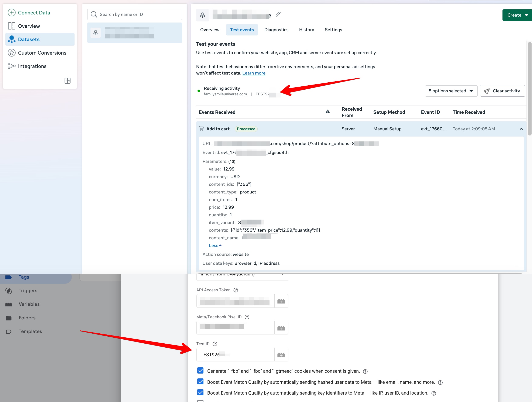
Task: Uncheck the key identifiers Event Match Quality checkbox
Action: click(x=200, y=392)
